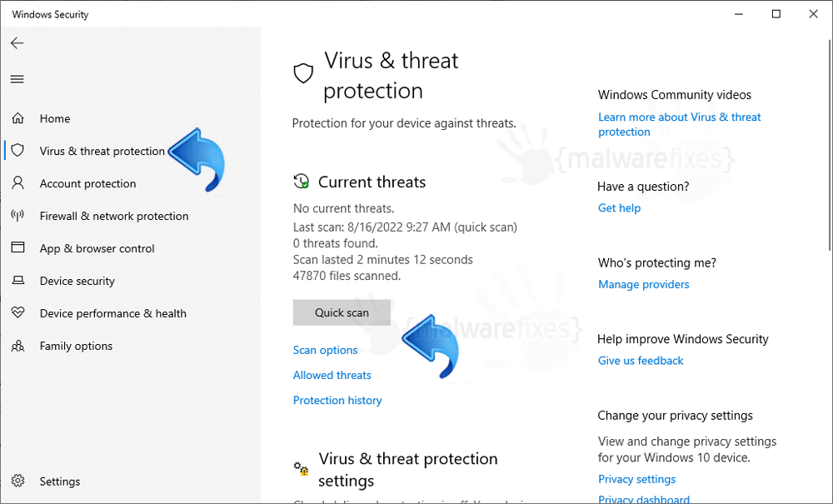Screen dimensions: 833x504
Task: Select the Virus & threat protection shield icon
Action: pos(17,150)
